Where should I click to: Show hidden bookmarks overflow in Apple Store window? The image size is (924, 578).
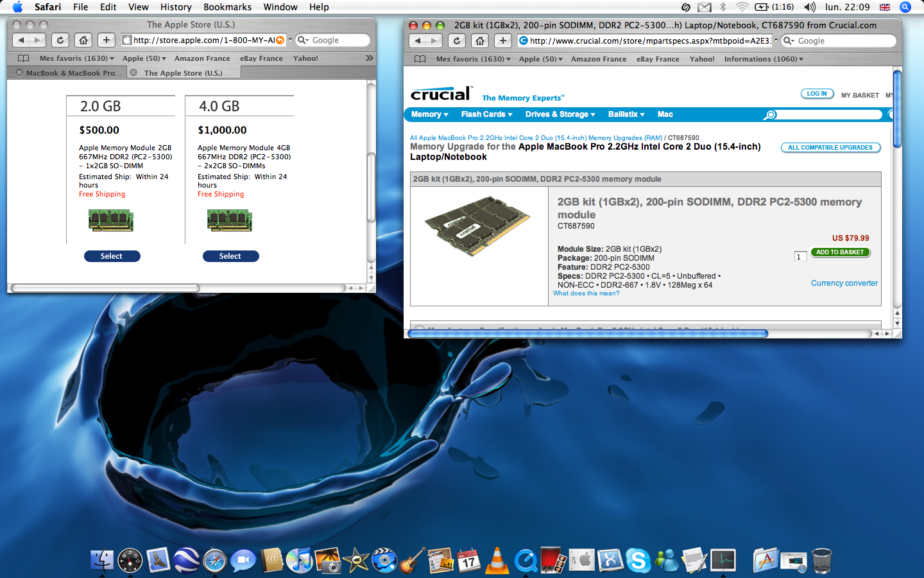tap(370, 58)
